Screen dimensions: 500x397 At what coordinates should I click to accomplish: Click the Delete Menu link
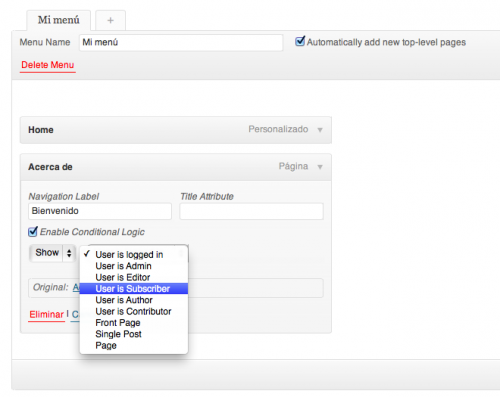(x=48, y=65)
